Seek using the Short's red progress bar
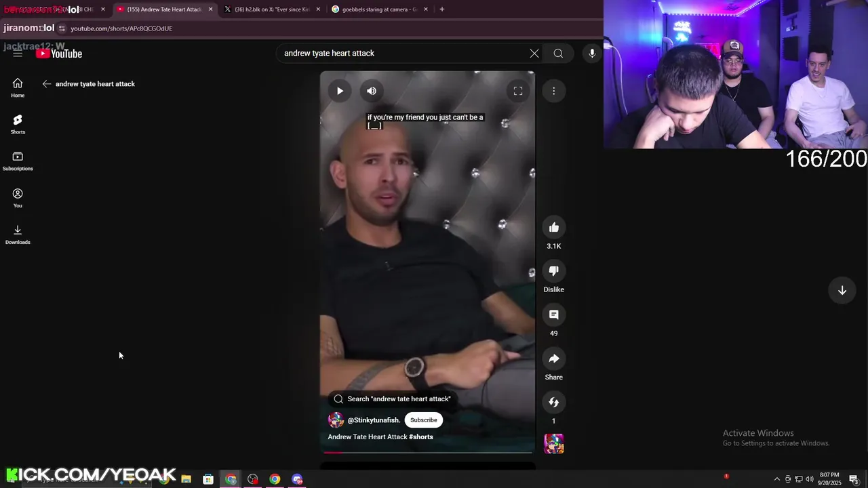The width and height of the screenshot is (868, 488). click(428, 452)
